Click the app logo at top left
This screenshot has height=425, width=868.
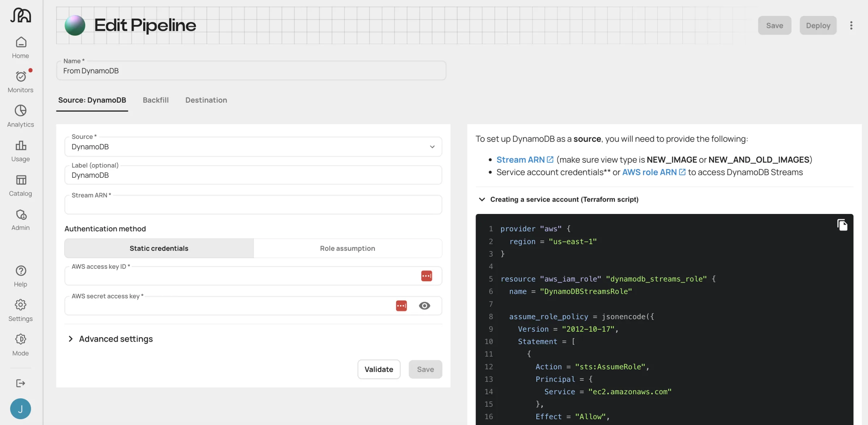click(21, 15)
